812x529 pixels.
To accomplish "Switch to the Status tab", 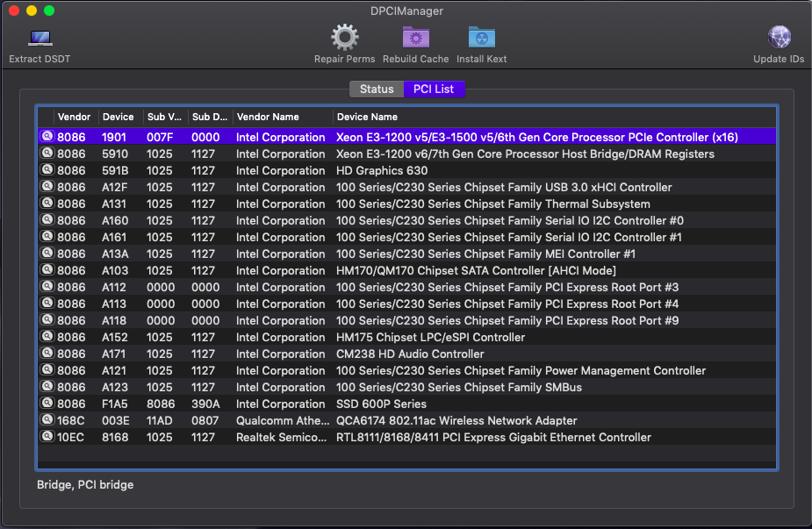I will (x=377, y=89).
